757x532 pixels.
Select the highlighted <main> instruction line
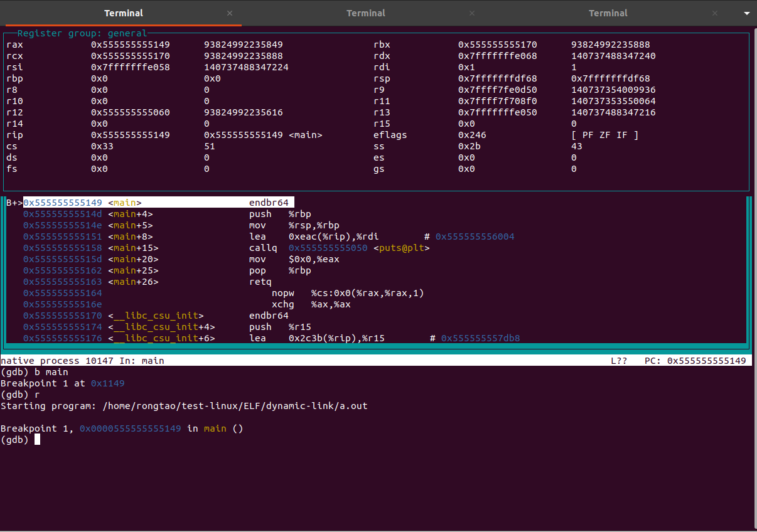tap(157, 202)
